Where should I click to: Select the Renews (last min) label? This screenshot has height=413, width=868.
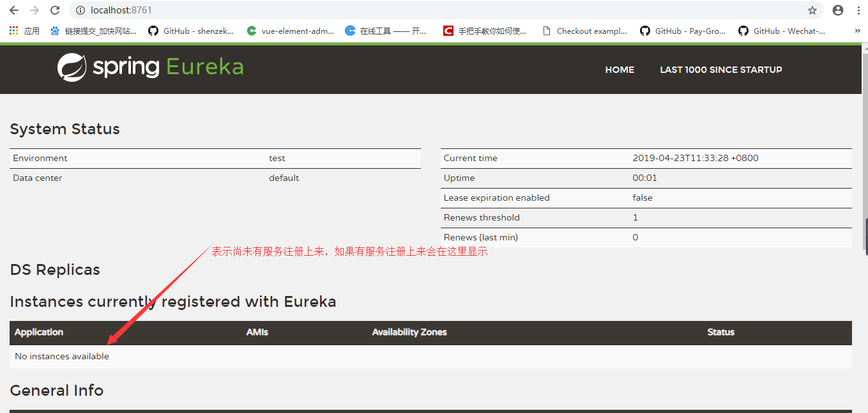(481, 237)
